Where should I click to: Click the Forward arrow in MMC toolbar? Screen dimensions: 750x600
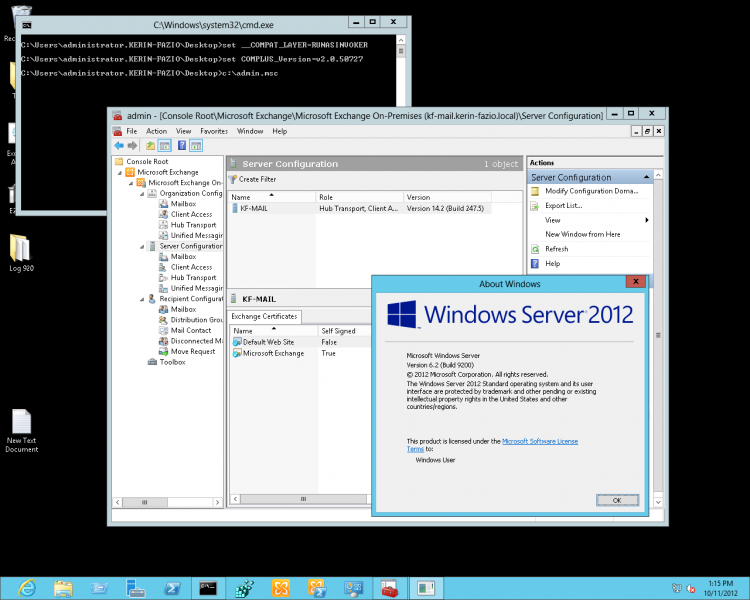click(x=132, y=145)
